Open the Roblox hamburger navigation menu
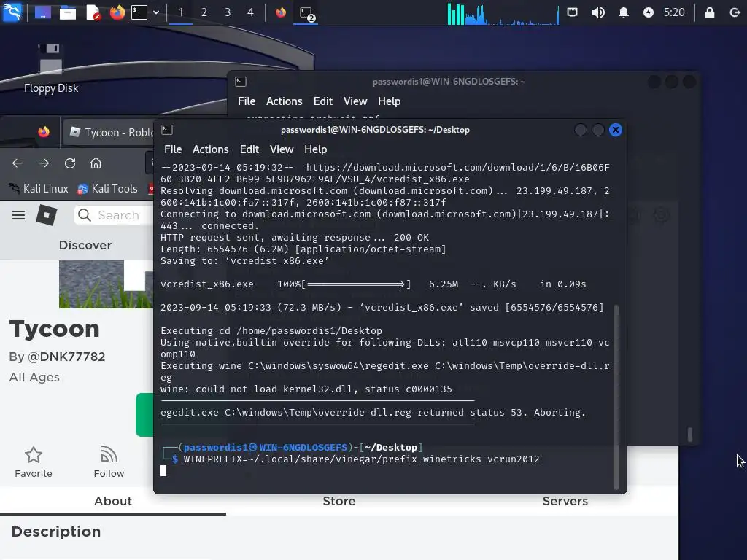747x560 pixels. click(18, 215)
